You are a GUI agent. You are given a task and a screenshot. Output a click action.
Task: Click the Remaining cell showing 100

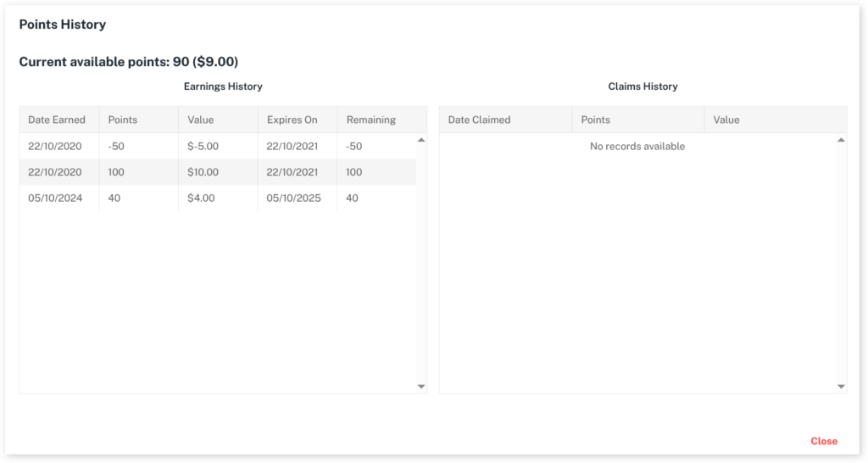353,172
